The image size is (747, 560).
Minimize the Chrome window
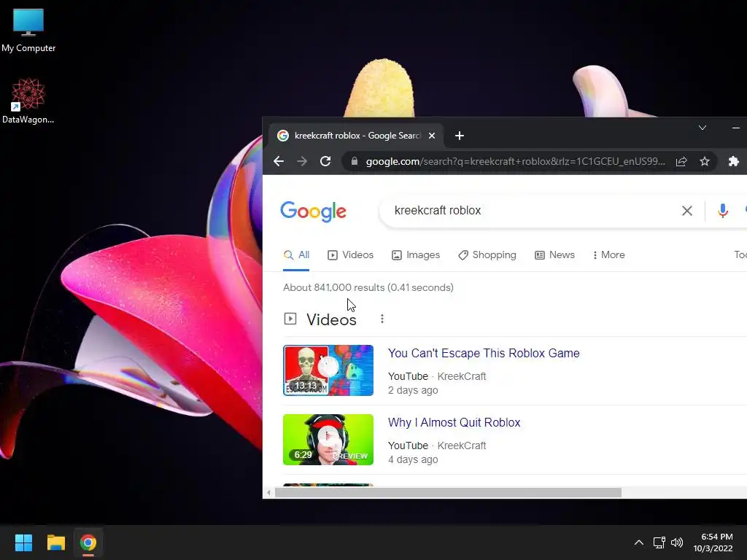(x=735, y=128)
